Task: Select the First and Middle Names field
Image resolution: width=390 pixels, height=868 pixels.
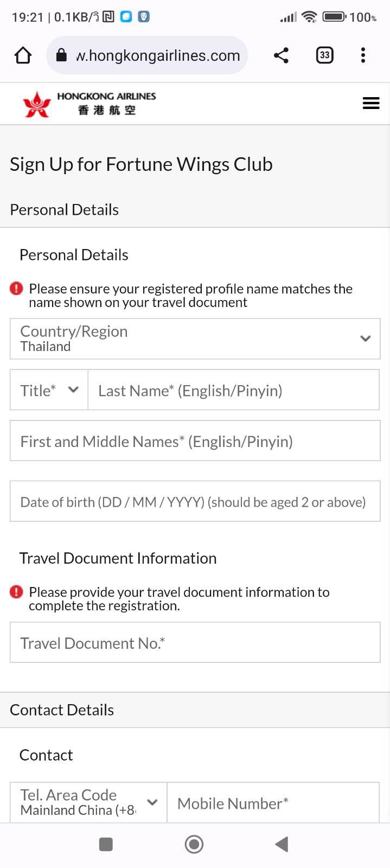Action: [195, 441]
